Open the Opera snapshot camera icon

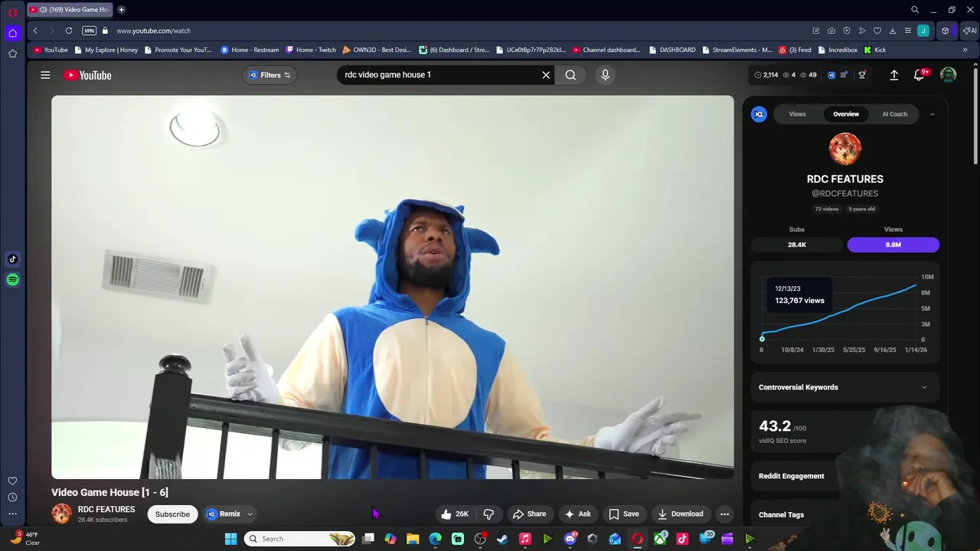(x=831, y=31)
